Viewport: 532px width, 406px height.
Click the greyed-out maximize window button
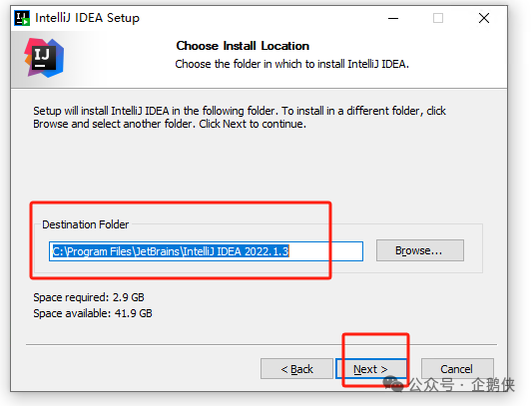[x=438, y=18]
